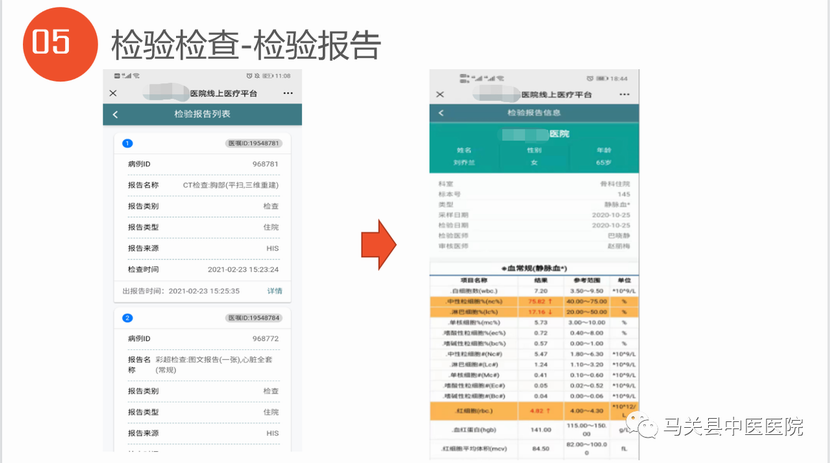This screenshot has height=463, width=830.
Task: Click the 参考范围 column header
Action: click(x=587, y=280)
